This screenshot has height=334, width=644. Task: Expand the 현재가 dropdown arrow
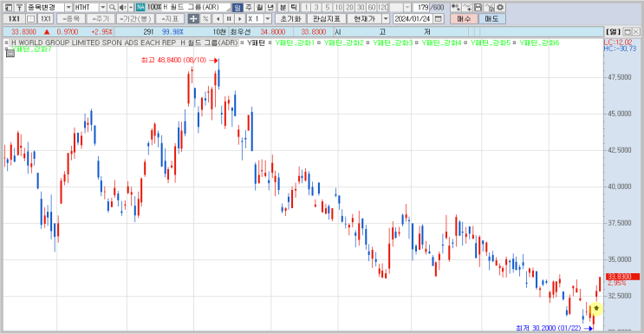(x=385, y=18)
